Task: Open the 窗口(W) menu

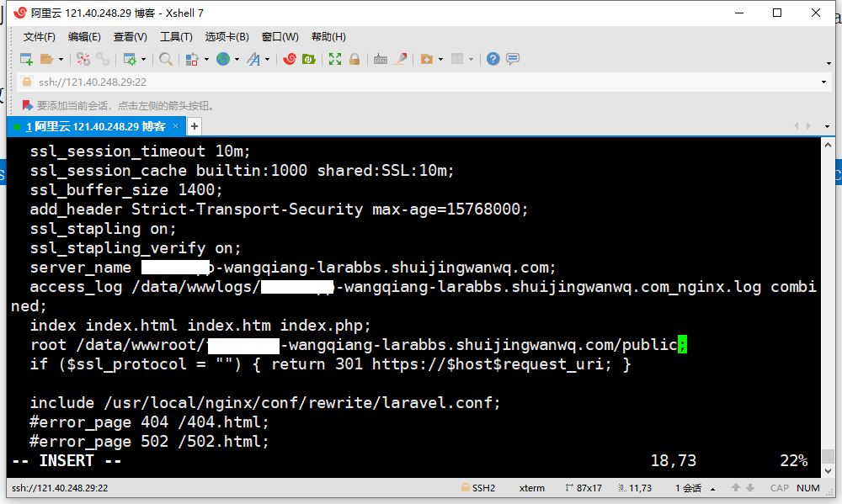Action: (x=280, y=36)
